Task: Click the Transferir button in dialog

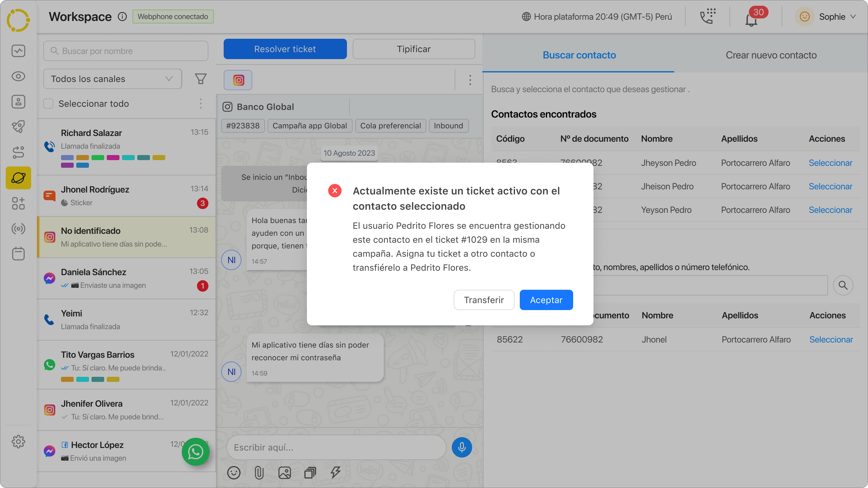Action: [484, 300]
